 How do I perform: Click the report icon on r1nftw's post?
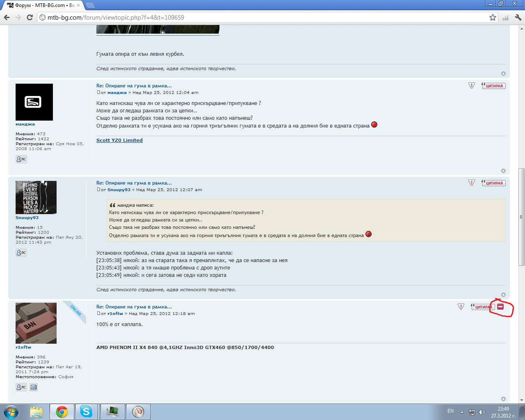click(461, 307)
